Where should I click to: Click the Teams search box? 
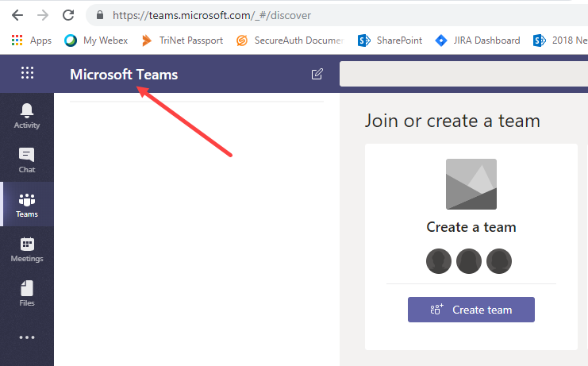tap(463, 74)
